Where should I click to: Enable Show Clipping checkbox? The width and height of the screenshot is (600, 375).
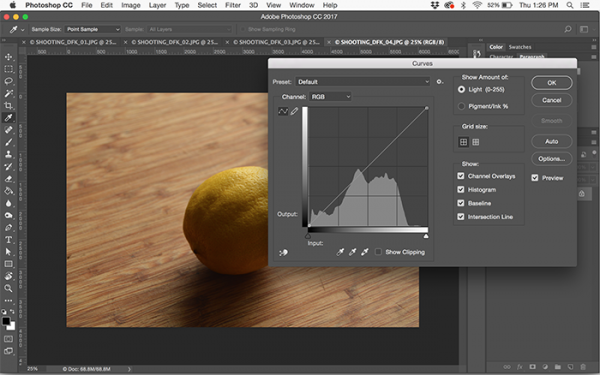point(378,252)
